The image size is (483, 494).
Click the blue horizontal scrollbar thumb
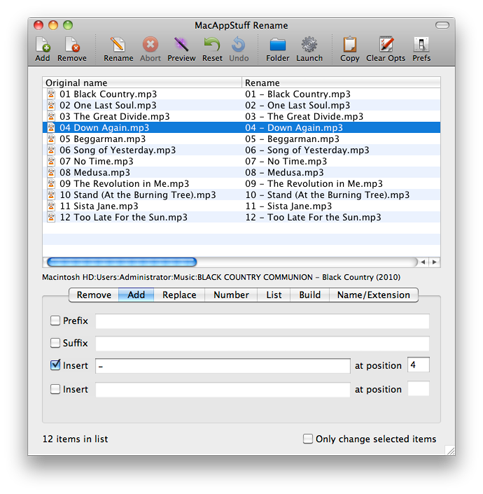pyautogui.click(x=122, y=262)
